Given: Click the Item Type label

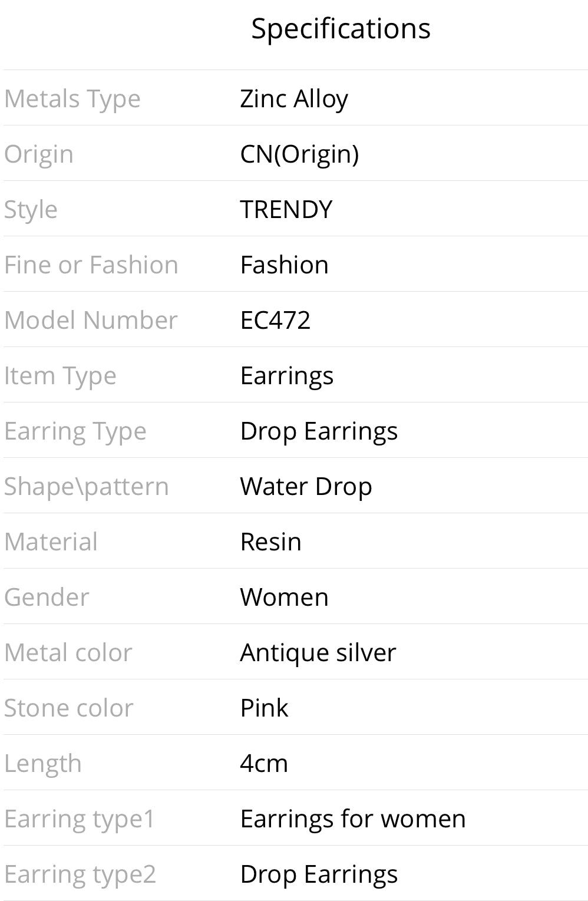Looking at the screenshot, I should coord(60,376).
